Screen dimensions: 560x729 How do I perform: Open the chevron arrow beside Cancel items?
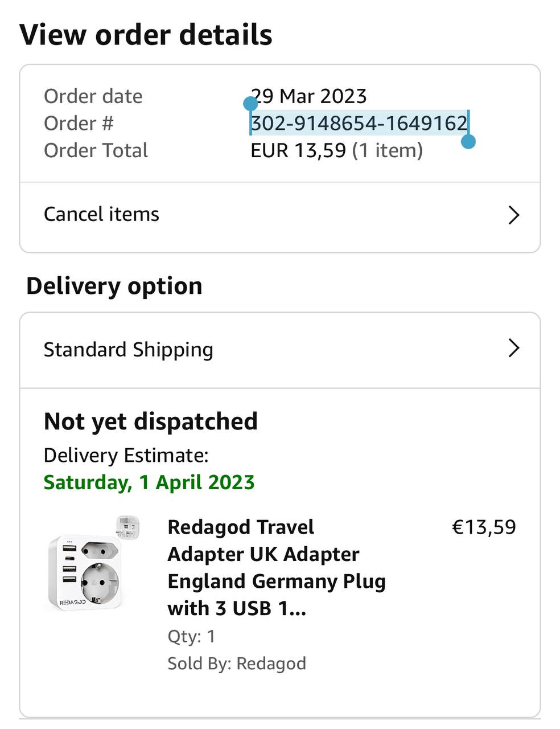(513, 215)
